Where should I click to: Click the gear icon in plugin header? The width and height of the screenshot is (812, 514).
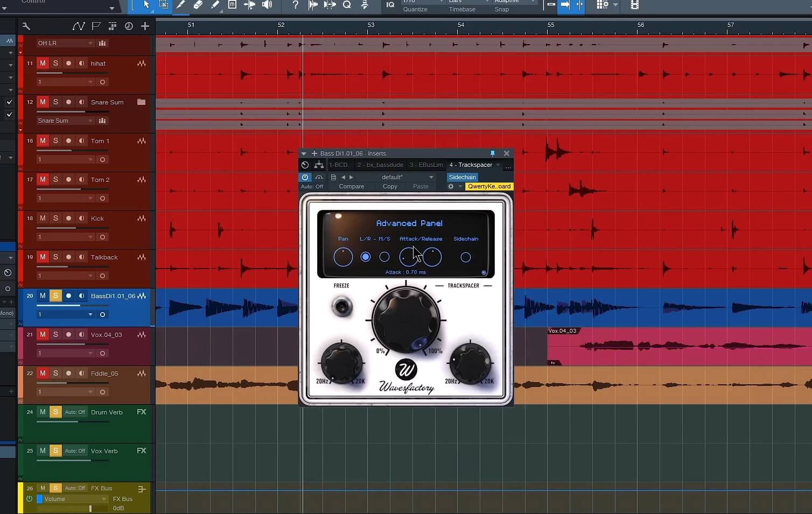click(451, 186)
